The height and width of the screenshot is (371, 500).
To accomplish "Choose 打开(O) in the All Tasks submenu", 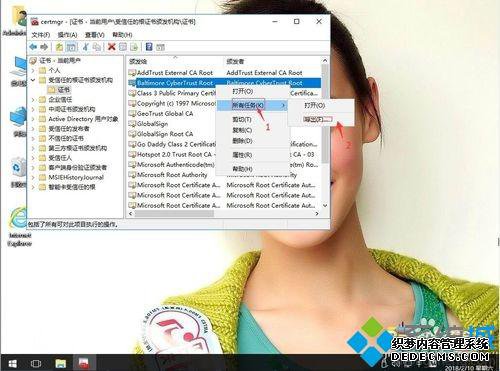I will (x=320, y=105).
